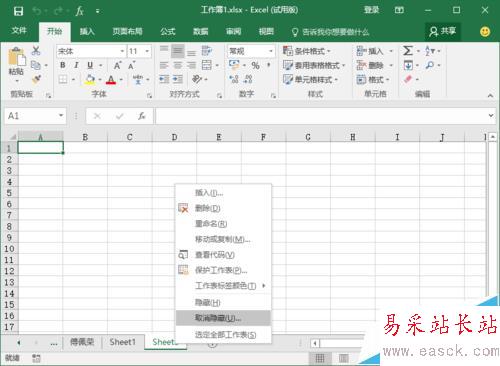Expand the 条件格式 conditional formatting menu
Screen dimensions: 500x366
[306, 51]
